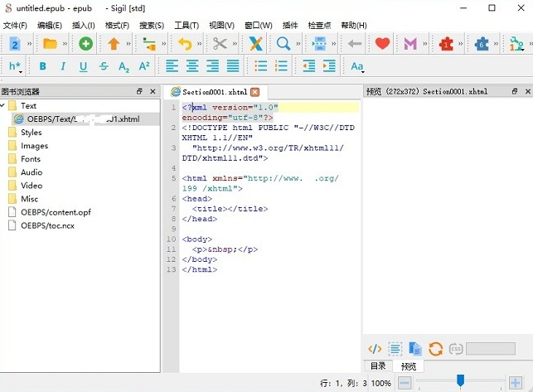Click the purple M metadata icon
This screenshot has height=392, width=533.
410,44
